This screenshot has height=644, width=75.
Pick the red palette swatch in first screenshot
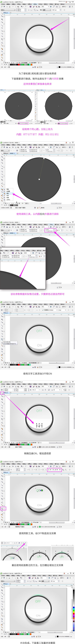(19, 65)
